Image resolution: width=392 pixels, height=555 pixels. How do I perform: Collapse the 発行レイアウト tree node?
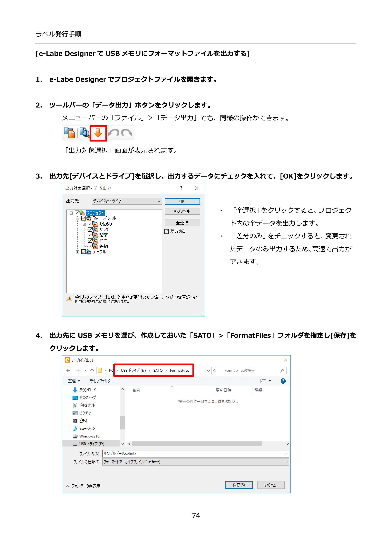78,219
